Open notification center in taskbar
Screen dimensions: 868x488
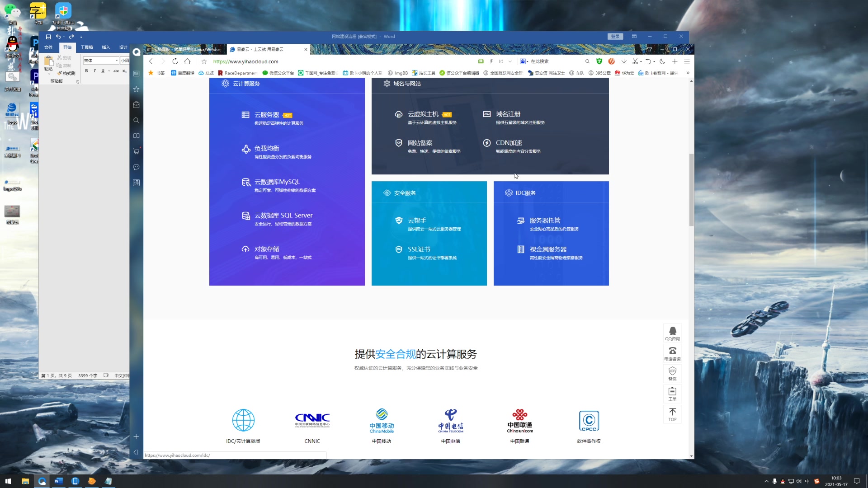point(856,481)
